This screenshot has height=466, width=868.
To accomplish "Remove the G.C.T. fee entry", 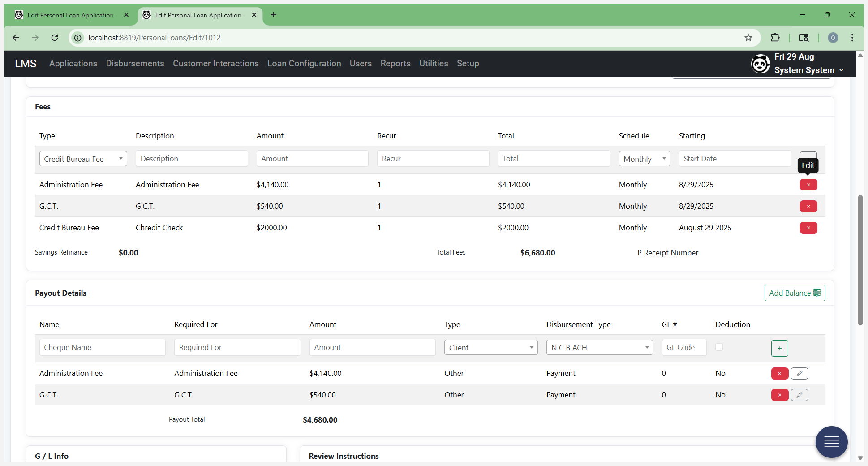I will coord(808,206).
